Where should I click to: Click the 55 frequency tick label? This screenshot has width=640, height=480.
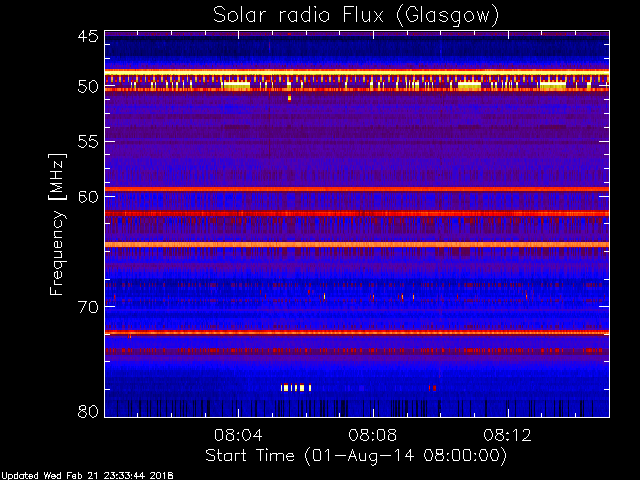[x=88, y=142]
